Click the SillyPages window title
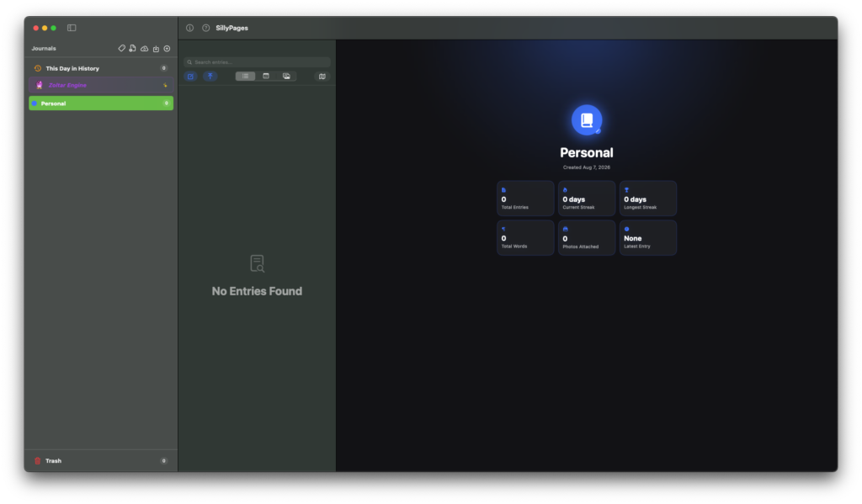The width and height of the screenshot is (862, 504). tap(232, 28)
